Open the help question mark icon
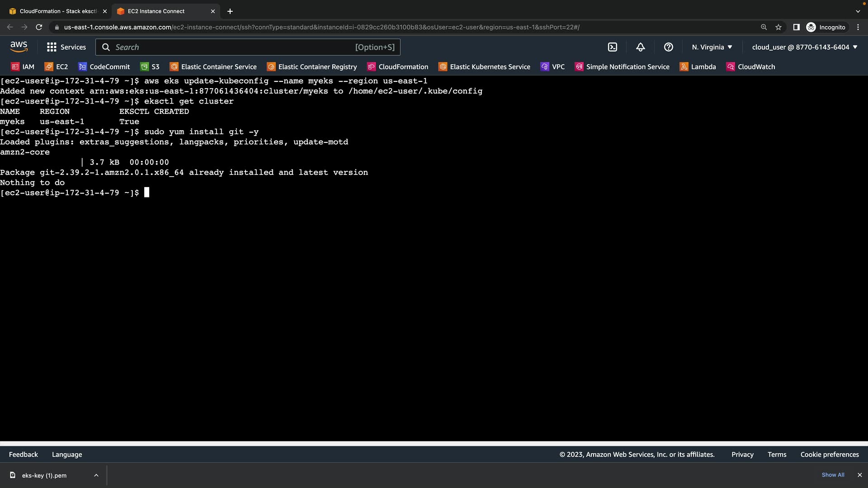868x488 pixels. 669,47
